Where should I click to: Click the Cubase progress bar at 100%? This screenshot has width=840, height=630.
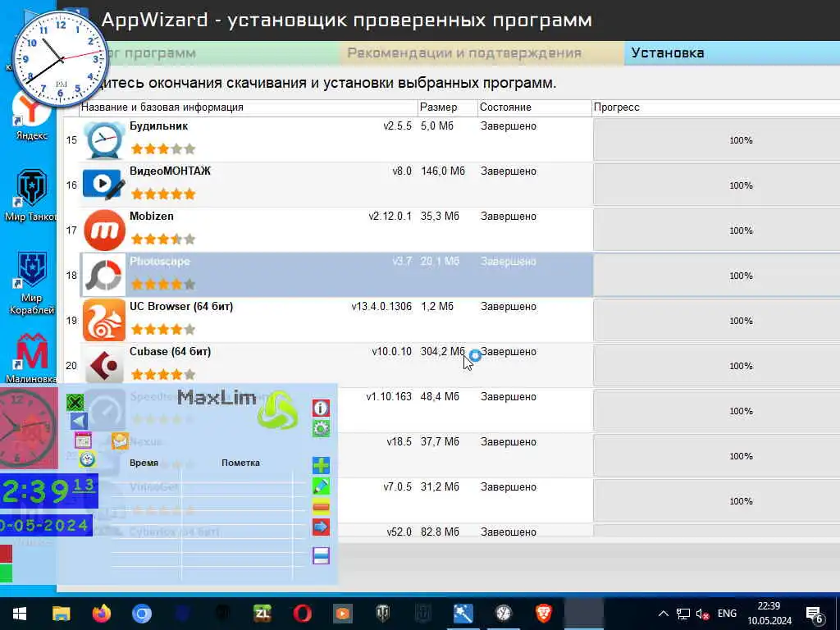click(717, 365)
